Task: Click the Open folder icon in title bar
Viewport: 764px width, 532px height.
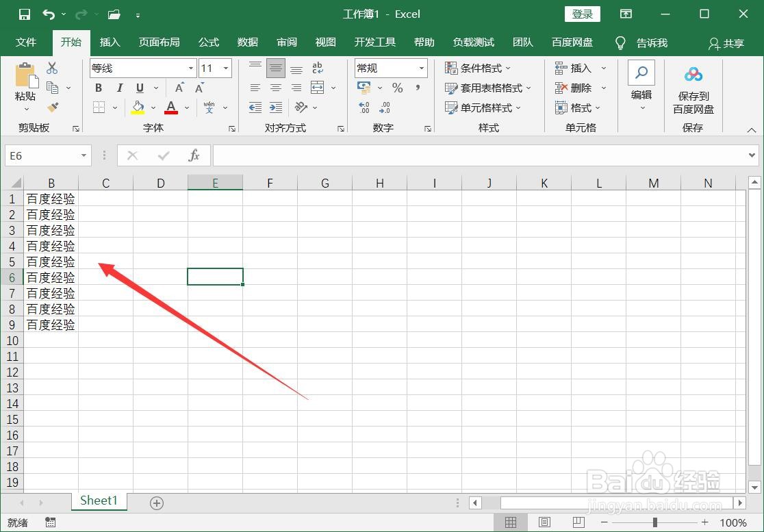Action: [114, 14]
